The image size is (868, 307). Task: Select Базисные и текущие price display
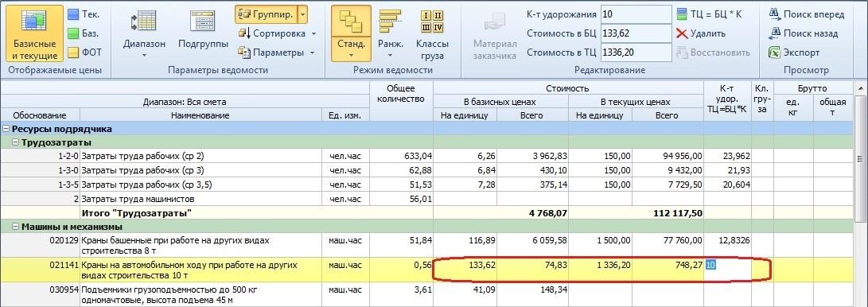point(34,33)
